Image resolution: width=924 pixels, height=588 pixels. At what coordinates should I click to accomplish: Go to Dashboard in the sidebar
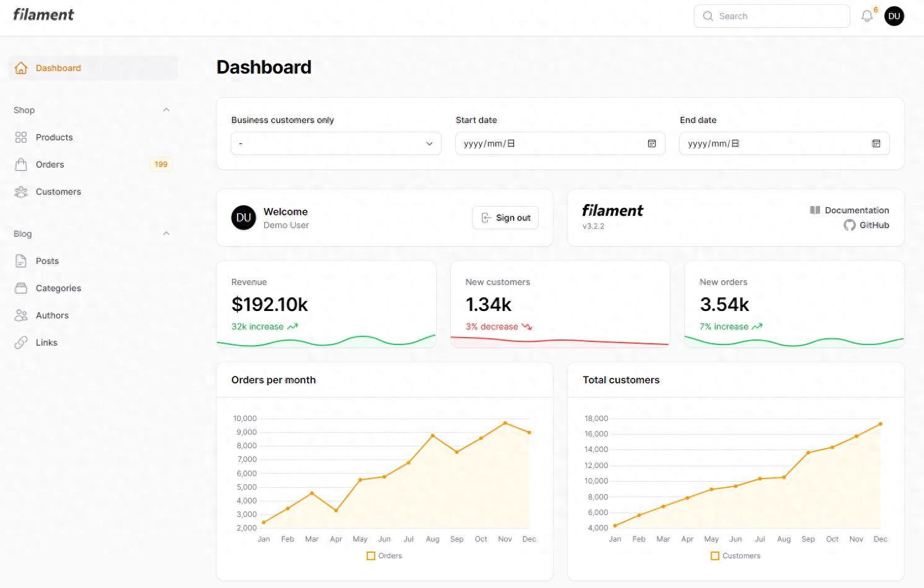58,68
